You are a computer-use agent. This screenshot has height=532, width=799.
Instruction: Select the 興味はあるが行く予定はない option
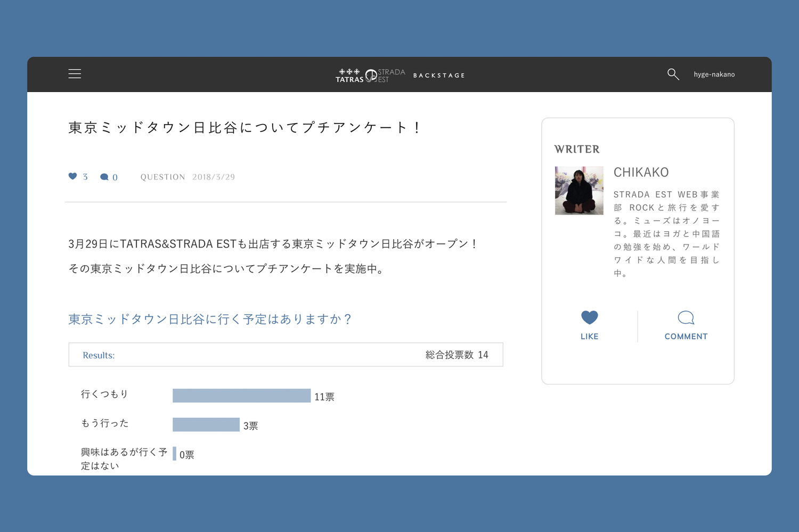coord(124,459)
